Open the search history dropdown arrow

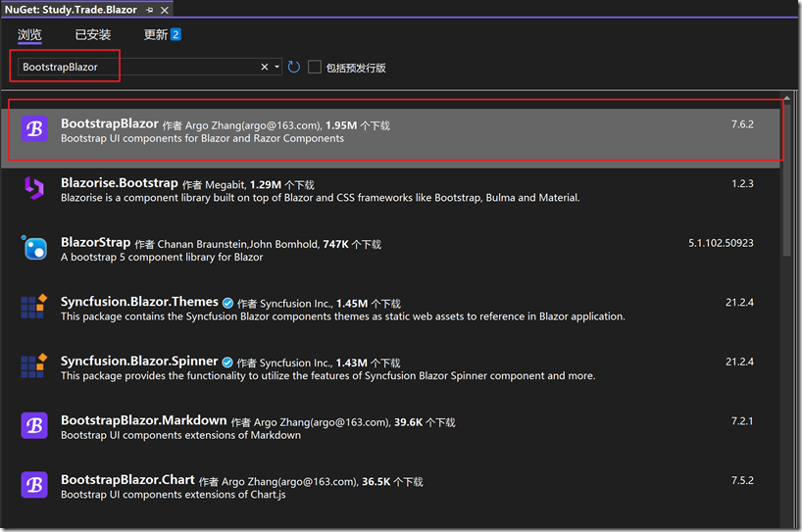coord(276,67)
